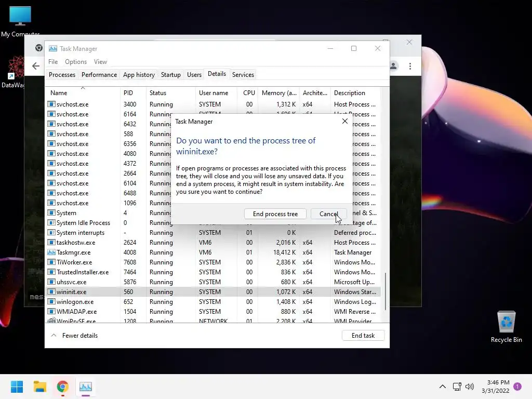Switch to the App history tab
This screenshot has height=399, width=532.
coord(139,75)
